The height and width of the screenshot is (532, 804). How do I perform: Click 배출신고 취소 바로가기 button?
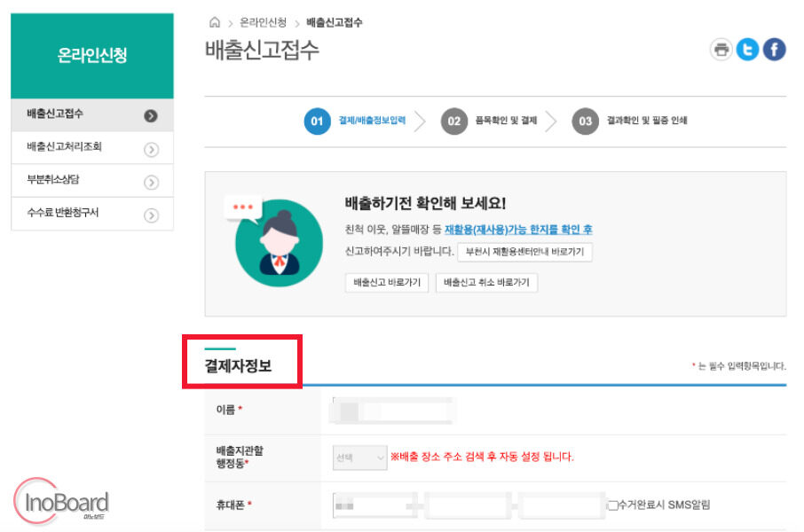[x=486, y=282]
